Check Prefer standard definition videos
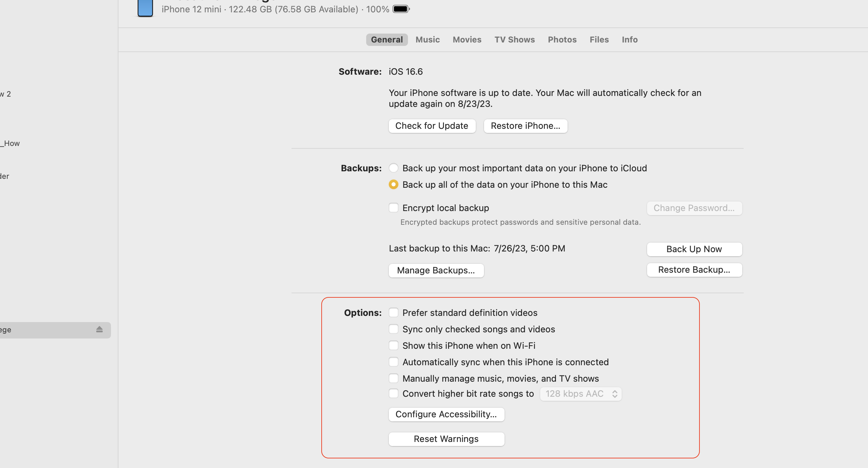Screen dimensions: 868x468 pos(394,312)
